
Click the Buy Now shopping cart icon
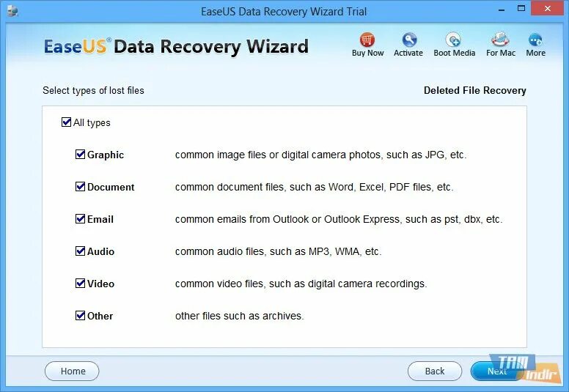pyautogui.click(x=367, y=40)
